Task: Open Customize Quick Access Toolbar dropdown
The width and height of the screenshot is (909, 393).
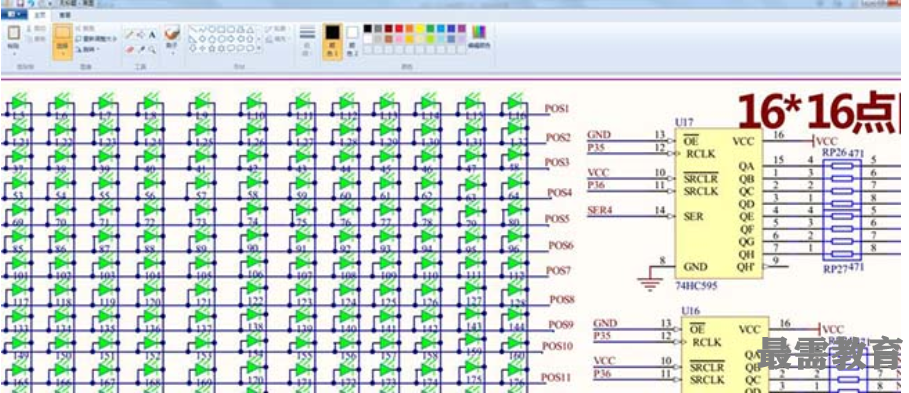Action: point(50,3)
